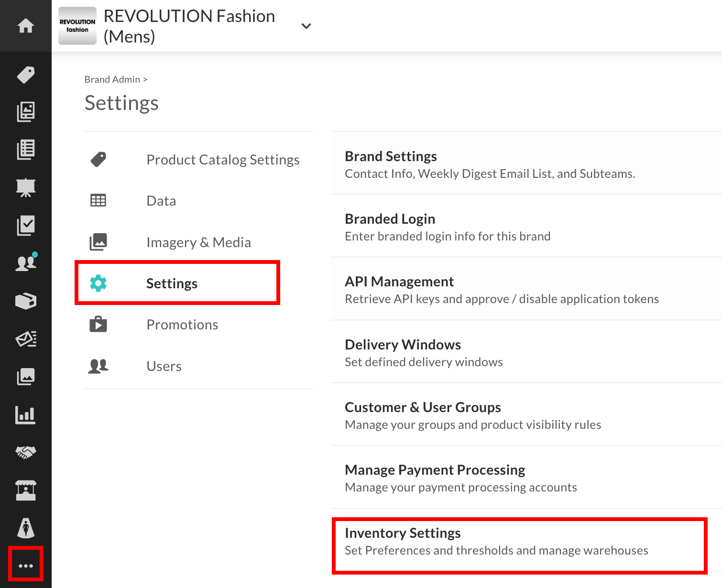
Task: Click the bar chart reports icon
Action: pos(26,415)
